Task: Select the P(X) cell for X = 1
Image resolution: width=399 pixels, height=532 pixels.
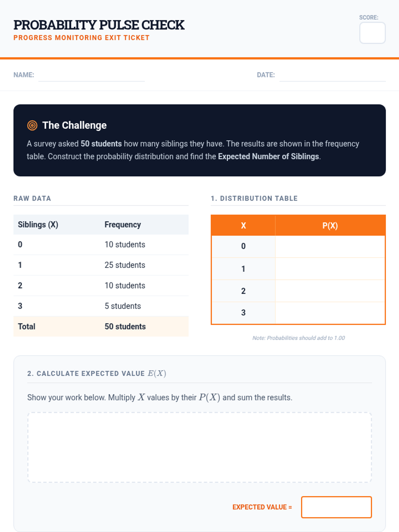Action: click(330, 269)
